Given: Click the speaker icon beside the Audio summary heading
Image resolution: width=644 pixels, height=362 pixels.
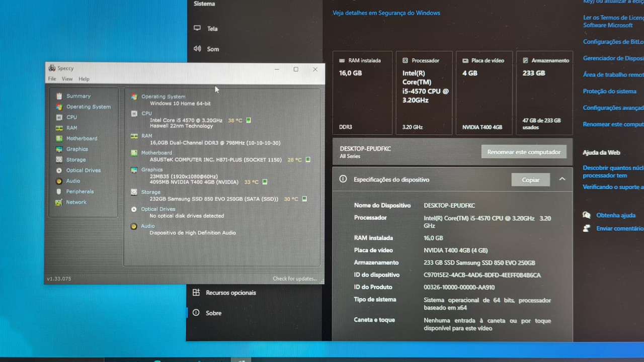Looking at the screenshot, I should (x=134, y=226).
